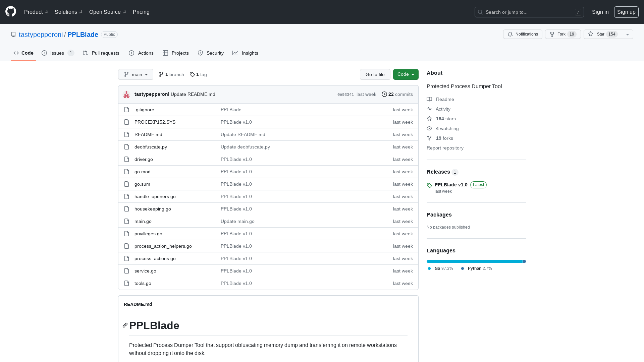This screenshot has height=362, width=644.
Task: Open the main branch selector dropdown
Action: tap(136, 74)
